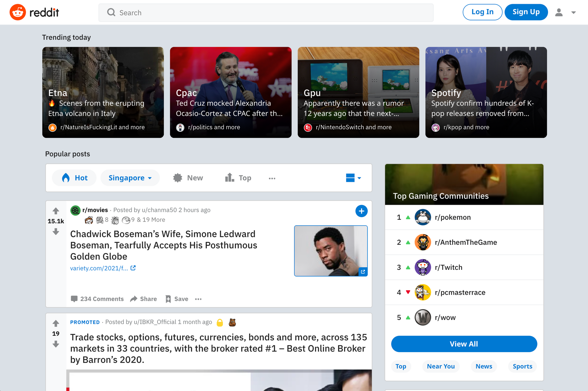
Task: Click Top Gaming Communities banner
Action: coord(464,184)
